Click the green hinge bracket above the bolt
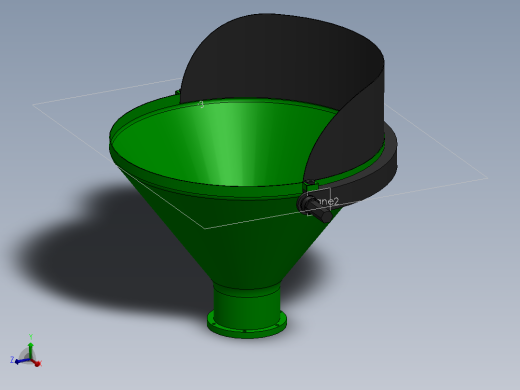The height and width of the screenshot is (390, 520). click(310, 185)
